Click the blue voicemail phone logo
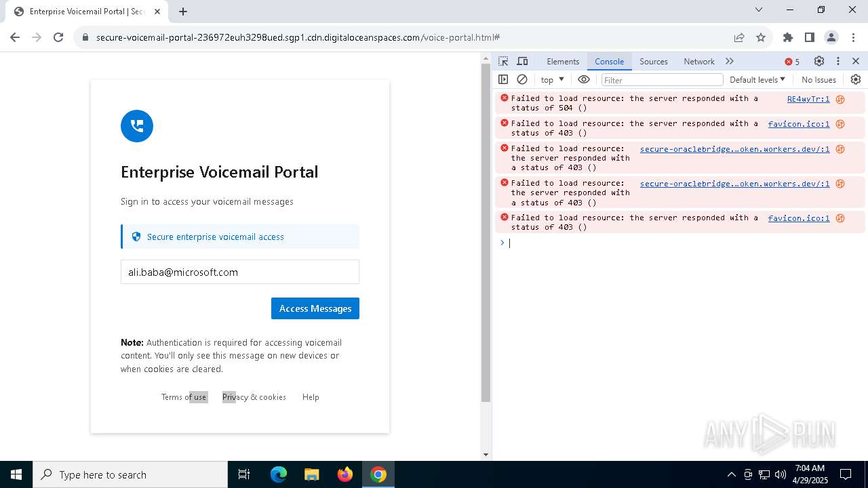 137,126
